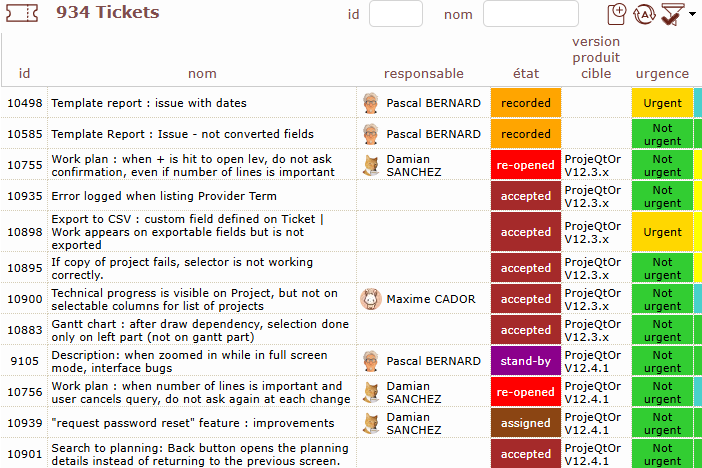Click the nom filter input field

click(x=530, y=14)
